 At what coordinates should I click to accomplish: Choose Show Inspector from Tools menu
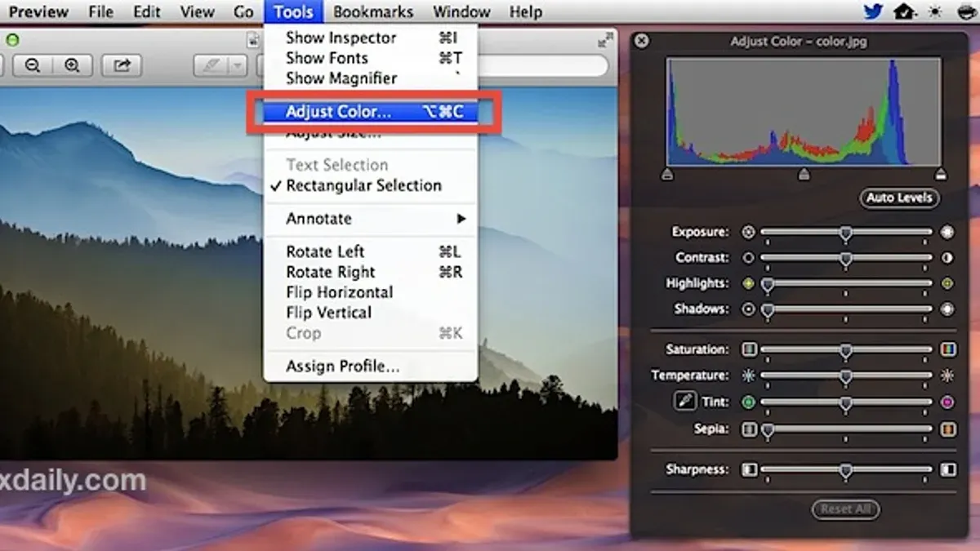[371, 38]
